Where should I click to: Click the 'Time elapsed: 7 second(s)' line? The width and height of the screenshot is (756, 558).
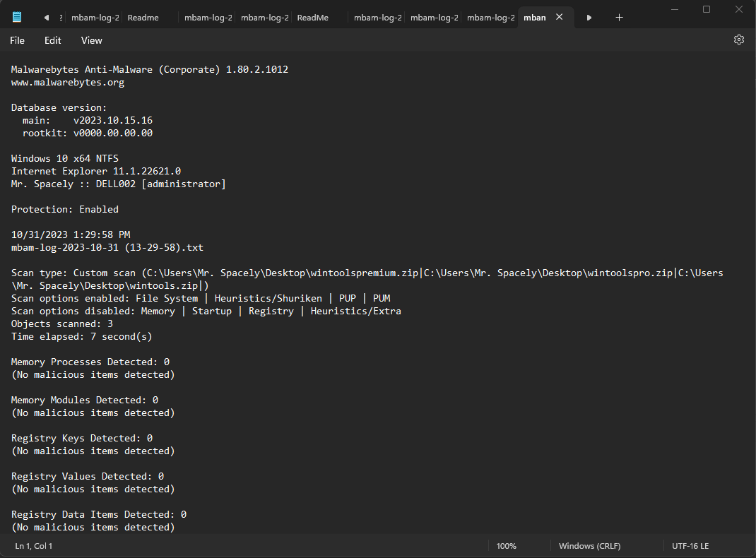81,336
